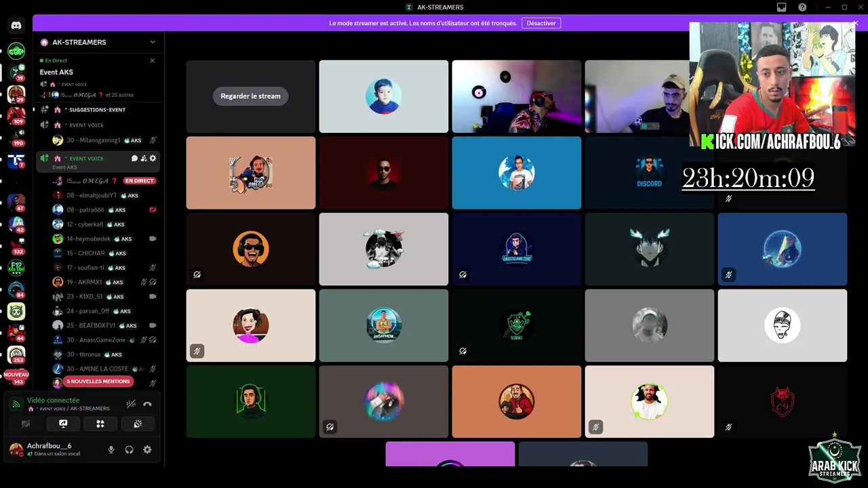Click Désactiver streamer mode button
This screenshot has height=488, width=868.
click(541, 23)
